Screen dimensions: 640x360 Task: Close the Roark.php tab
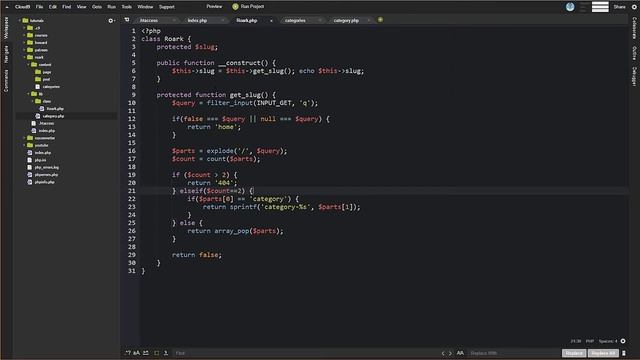click(271, 20)
